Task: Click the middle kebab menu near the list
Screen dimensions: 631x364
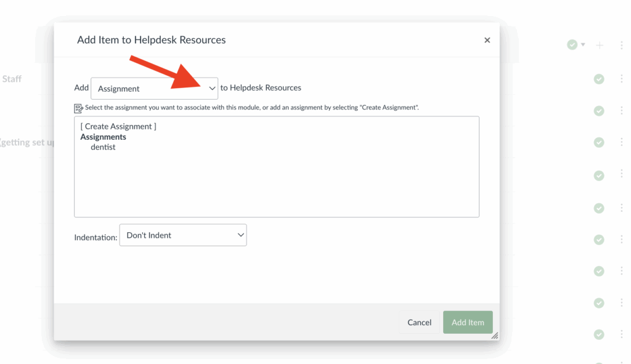Action: (622, 208)
